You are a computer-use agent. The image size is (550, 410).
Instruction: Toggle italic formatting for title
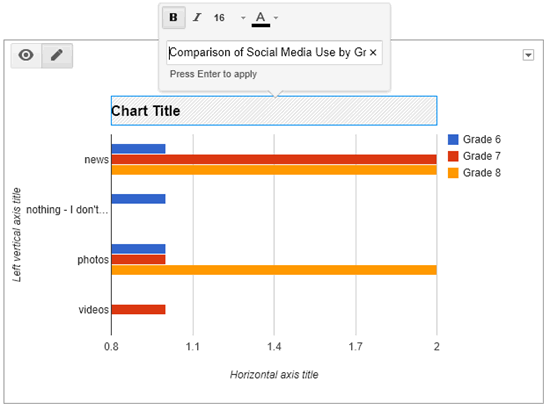(x=197, y=18)
